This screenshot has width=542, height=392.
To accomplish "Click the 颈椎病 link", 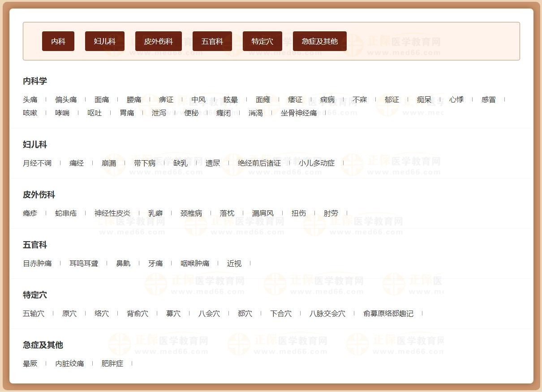I will coord(191,213).
